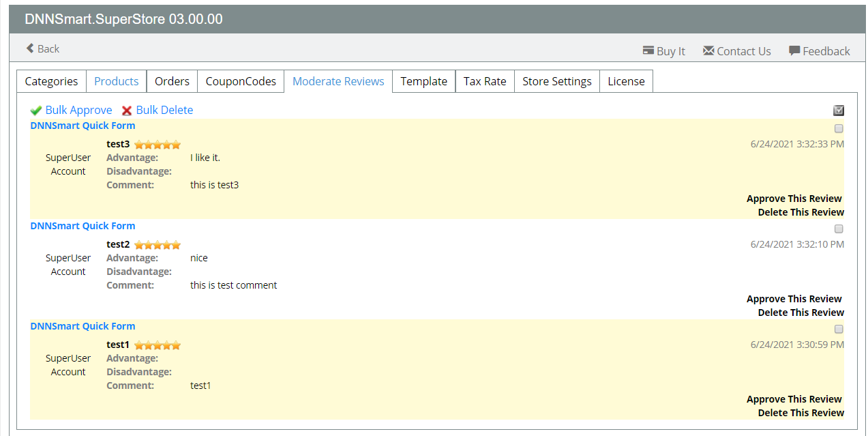Click the select-all checkbox icon
Image resolution: width=868 pixels, height=436 pixels.
[x=839, y=111]
